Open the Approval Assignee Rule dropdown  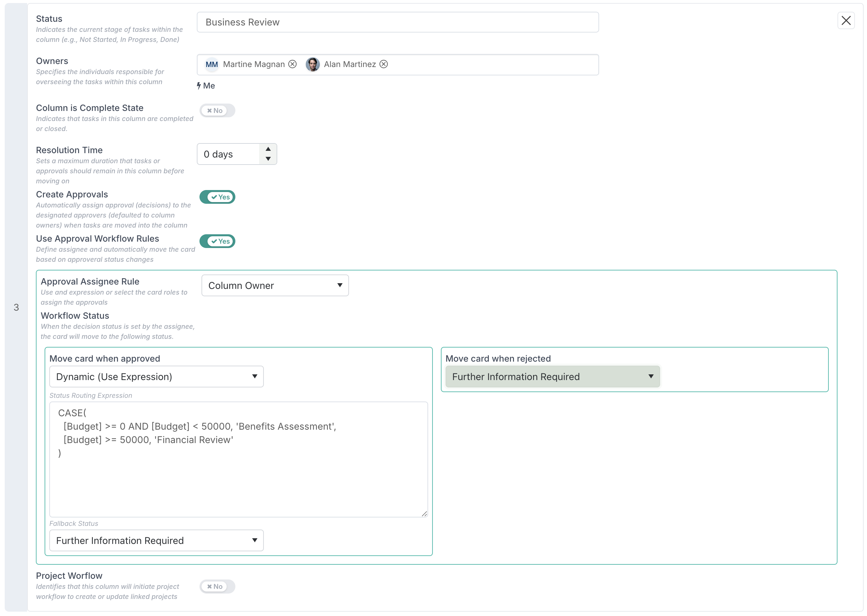[x=275, y=286]
